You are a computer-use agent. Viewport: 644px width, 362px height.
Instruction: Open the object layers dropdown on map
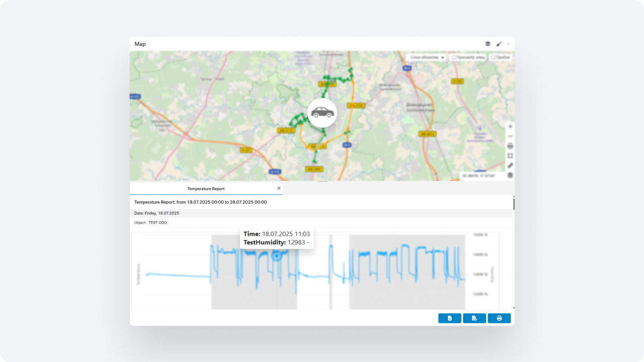[427, 57]
